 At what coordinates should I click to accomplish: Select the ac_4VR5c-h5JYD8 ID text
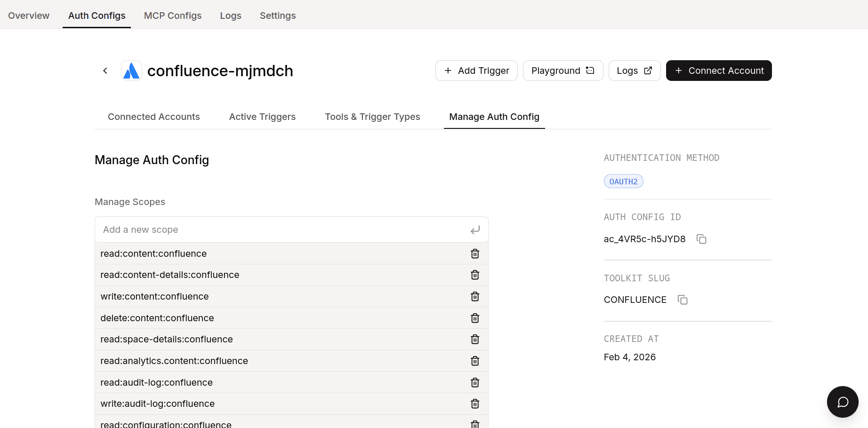(644, 239)
